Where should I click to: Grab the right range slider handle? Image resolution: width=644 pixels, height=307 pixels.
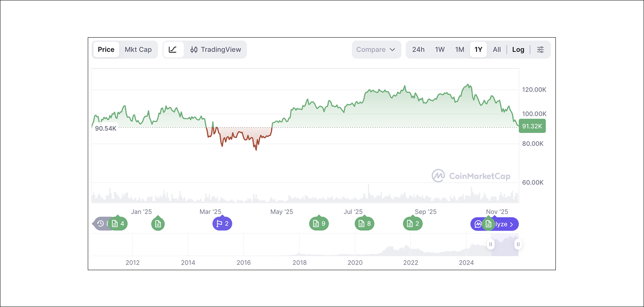pyautogui.click(x=518, y=244)
